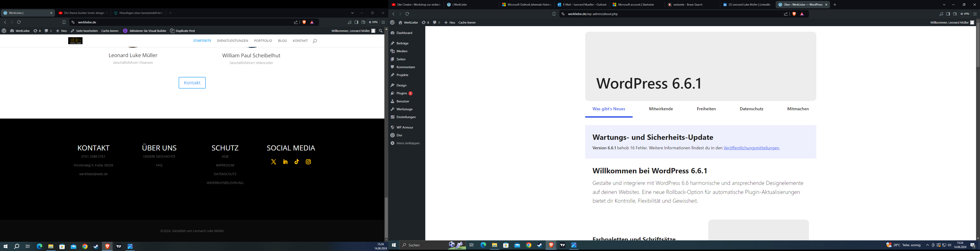Open the Neu dropdown in right admin bar
The image size is (980, 251).
450,22
